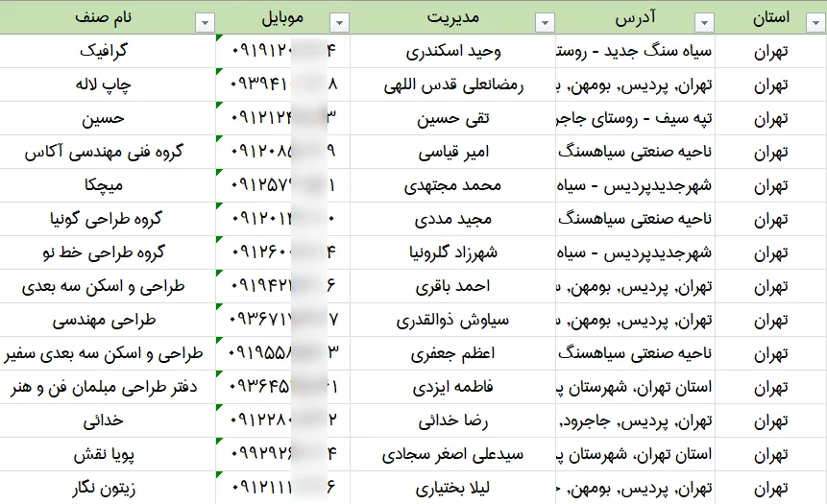Select the manager cell امیر قیاسی
827x504 pixels.
453,152
